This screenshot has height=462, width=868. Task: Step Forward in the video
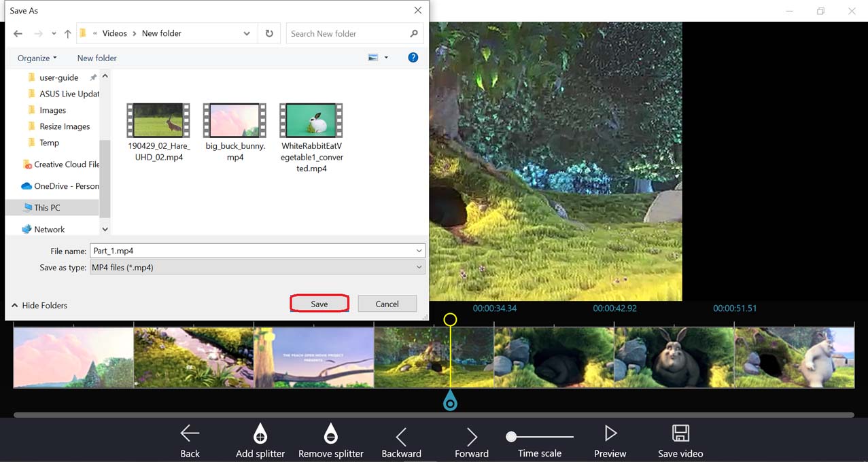coord(472,436)
